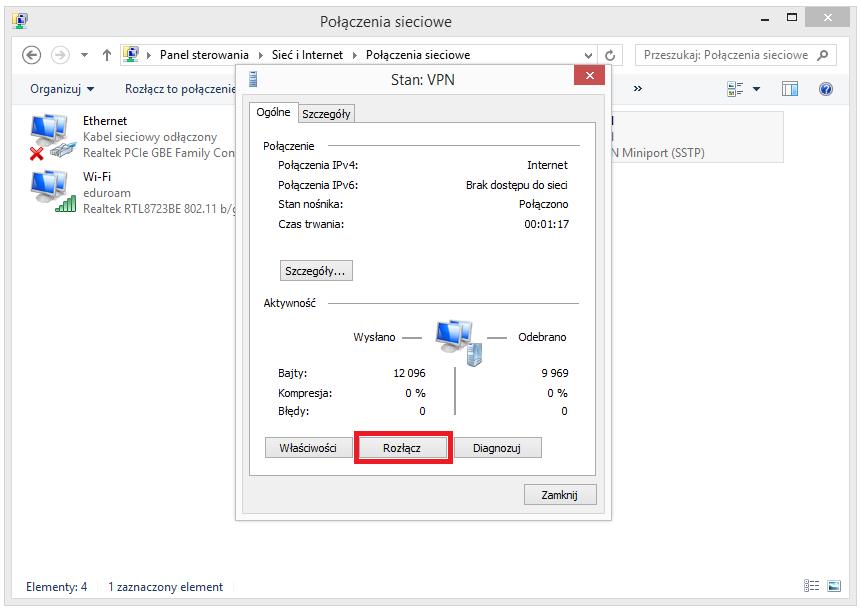Open the Organizuj menu

click(x=62, y=89)
